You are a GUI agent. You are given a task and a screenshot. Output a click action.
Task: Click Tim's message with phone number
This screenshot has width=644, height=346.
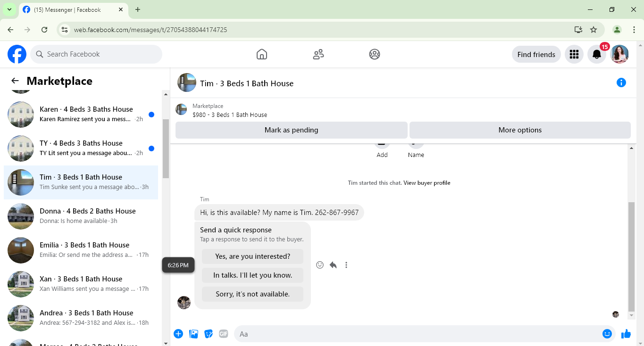[x=279, y=213]
